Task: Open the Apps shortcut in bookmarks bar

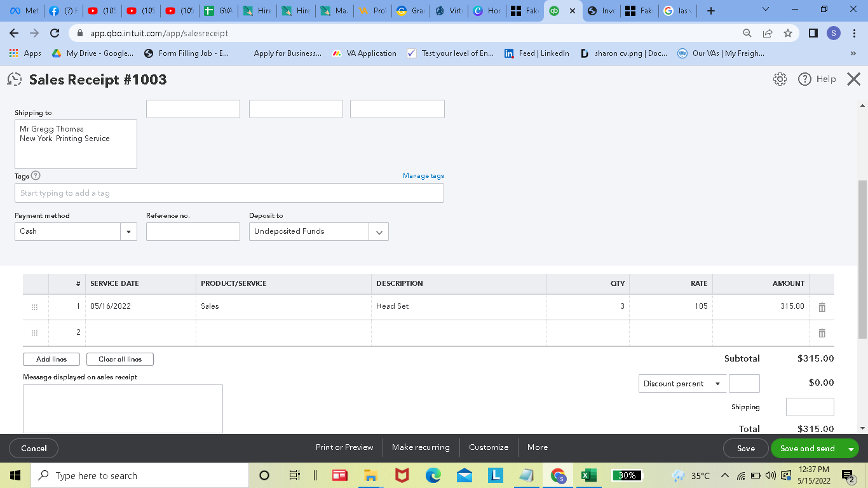Action: tap(25, 53)
